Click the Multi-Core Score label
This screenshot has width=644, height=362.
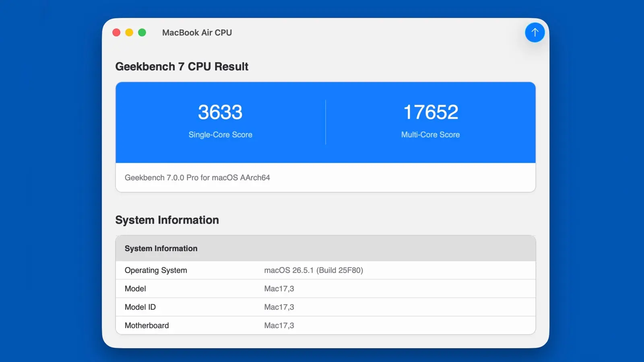coord(430,135)
